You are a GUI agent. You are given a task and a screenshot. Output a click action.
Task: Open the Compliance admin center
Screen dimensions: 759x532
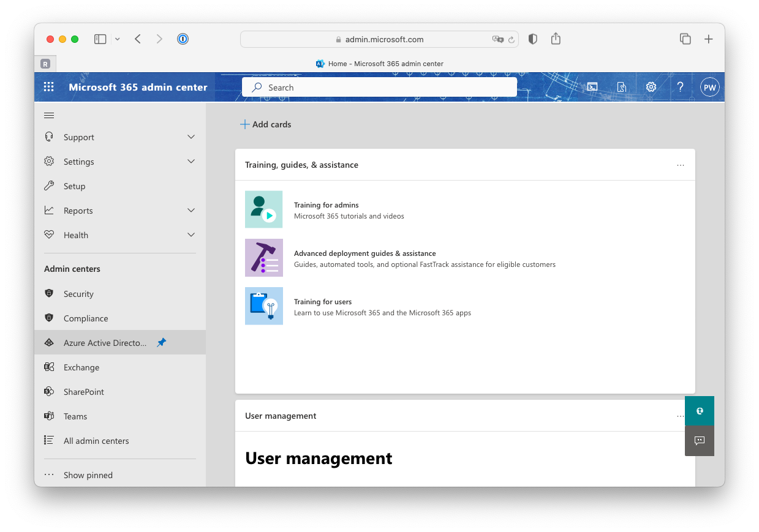(x=120, y=318)
